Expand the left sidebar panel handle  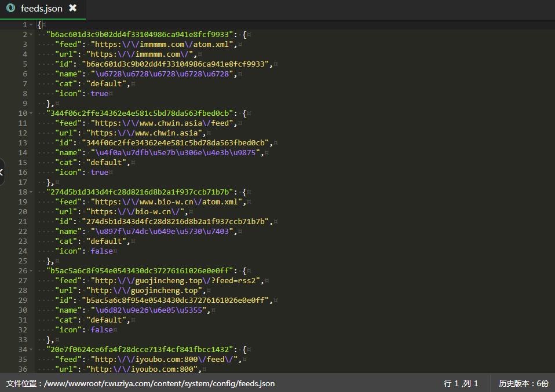(2, 172)
